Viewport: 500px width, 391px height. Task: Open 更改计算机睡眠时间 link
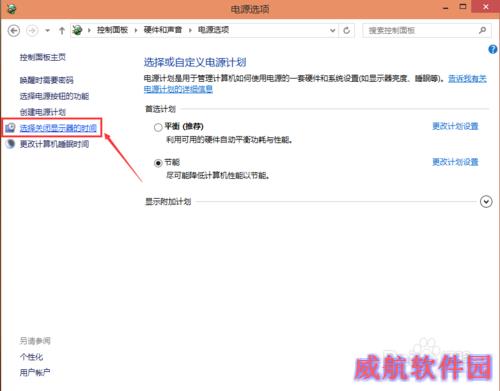coord(54,144)
